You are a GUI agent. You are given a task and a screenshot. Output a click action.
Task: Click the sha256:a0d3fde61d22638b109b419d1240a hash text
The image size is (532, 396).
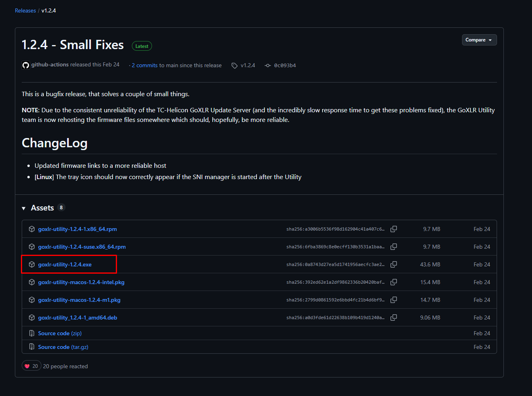pos(335,318)
